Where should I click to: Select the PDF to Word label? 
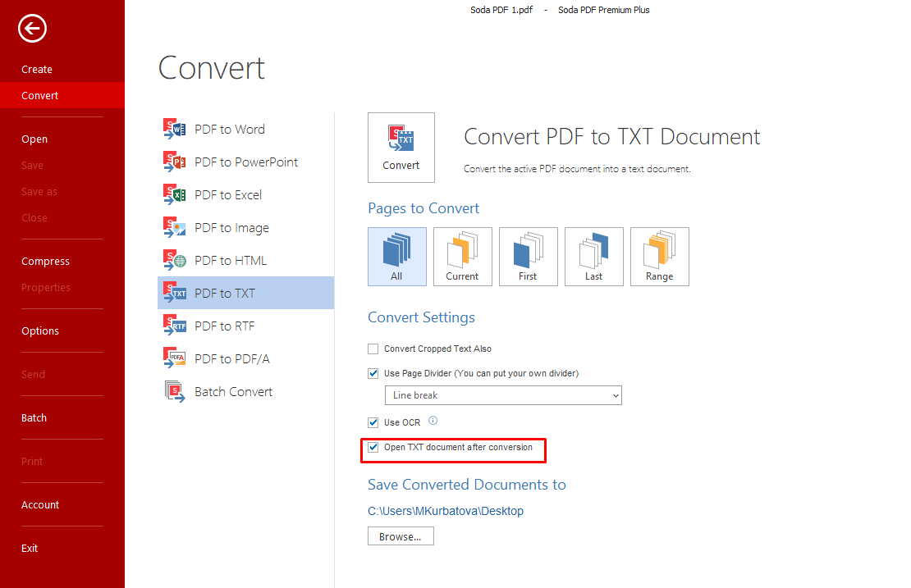point(230,130)
